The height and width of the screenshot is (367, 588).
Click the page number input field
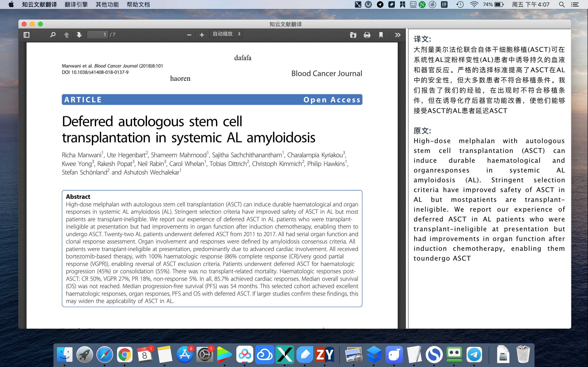[97, 35]
